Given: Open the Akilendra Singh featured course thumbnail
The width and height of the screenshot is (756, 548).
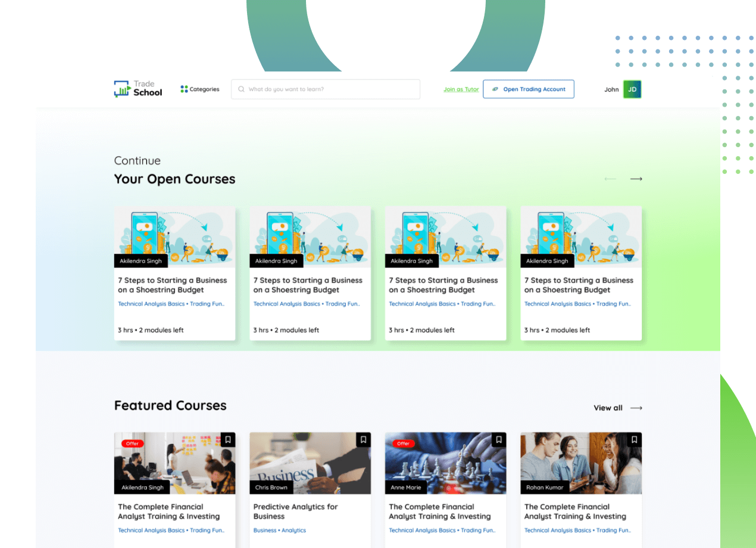Looking at the screenshot, I should [174, 463].
